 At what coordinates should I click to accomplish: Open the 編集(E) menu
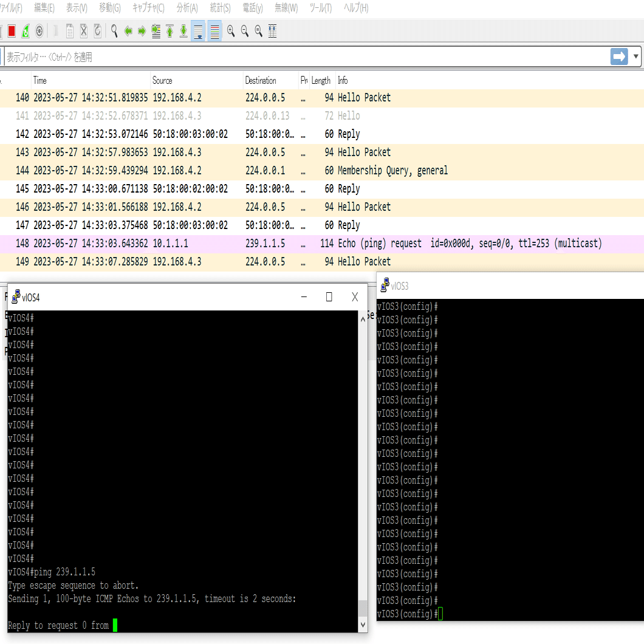(44, 8)
